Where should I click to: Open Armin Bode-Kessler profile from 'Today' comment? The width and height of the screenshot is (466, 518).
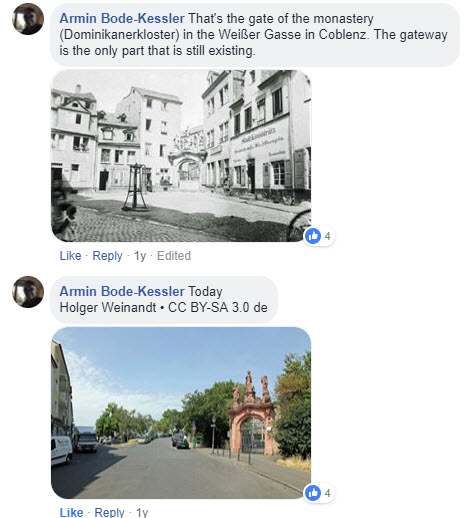point(122,291)
